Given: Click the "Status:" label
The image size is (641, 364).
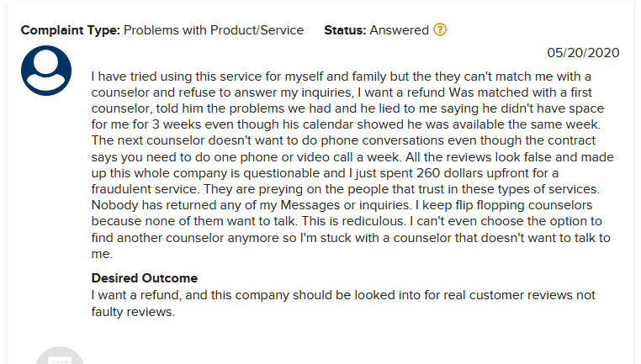Looking at the screenshot, I should (345, 30).
